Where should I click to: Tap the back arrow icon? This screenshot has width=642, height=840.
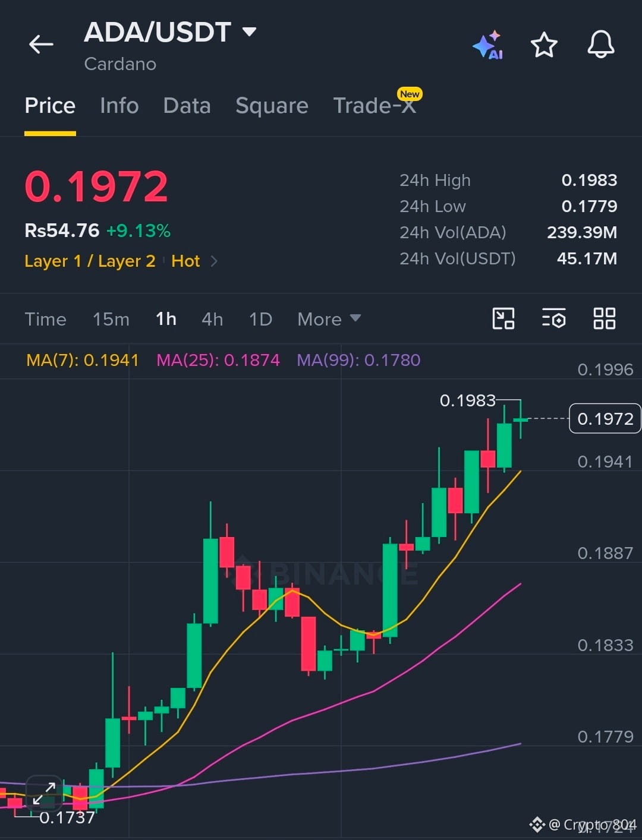tap(41, 44)
